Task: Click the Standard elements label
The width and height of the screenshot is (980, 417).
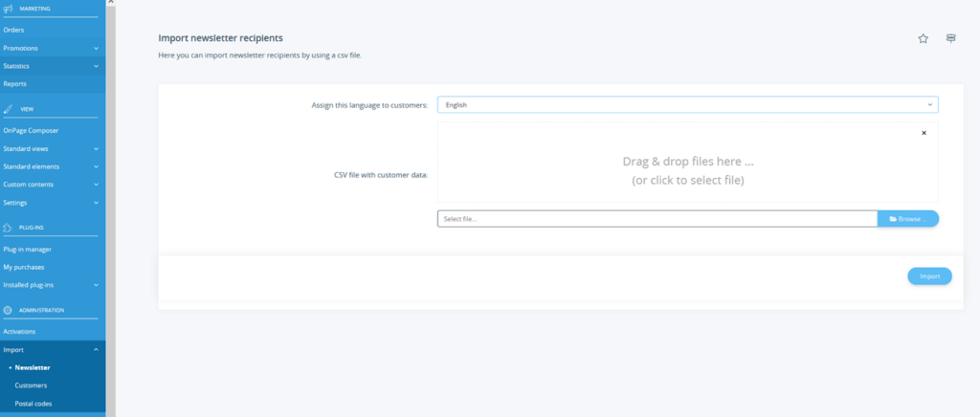Action: pyautogui.click(x=32, y=166)
